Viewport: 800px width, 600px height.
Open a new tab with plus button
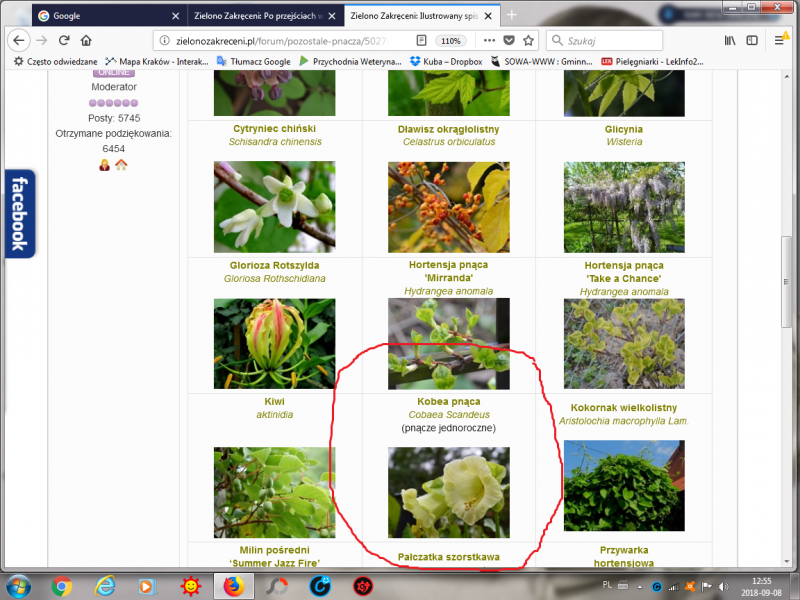pos(512,16)
